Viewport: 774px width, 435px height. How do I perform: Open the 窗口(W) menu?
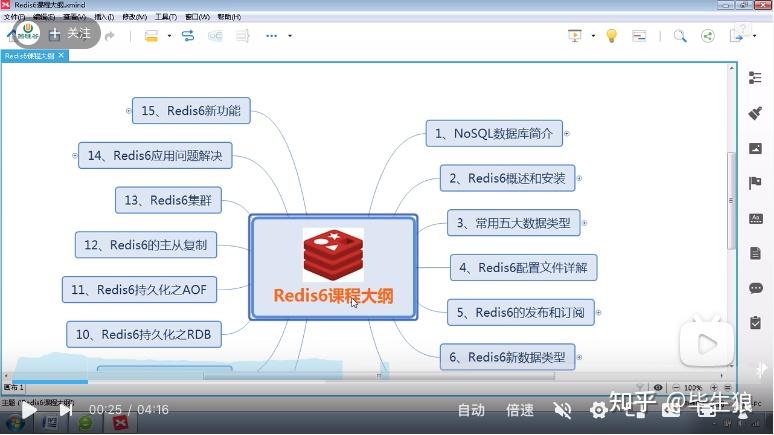(197, 17)
